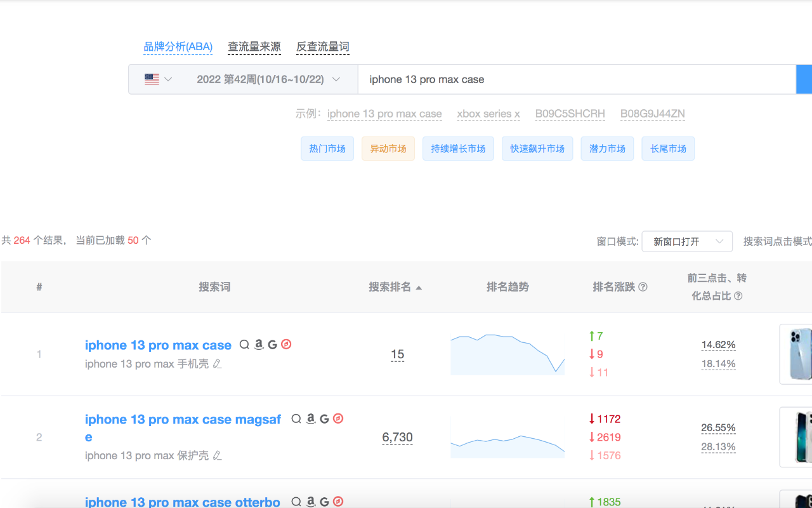Screen dimensions: 812x508
Task: Click click share 26.55%
Action: tap(718, 428)
